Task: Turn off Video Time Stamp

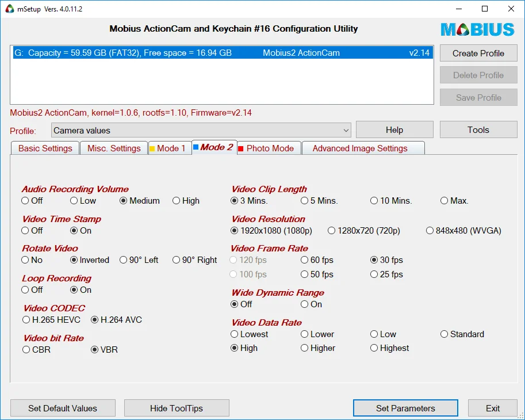Action: [x=32, y=231]
